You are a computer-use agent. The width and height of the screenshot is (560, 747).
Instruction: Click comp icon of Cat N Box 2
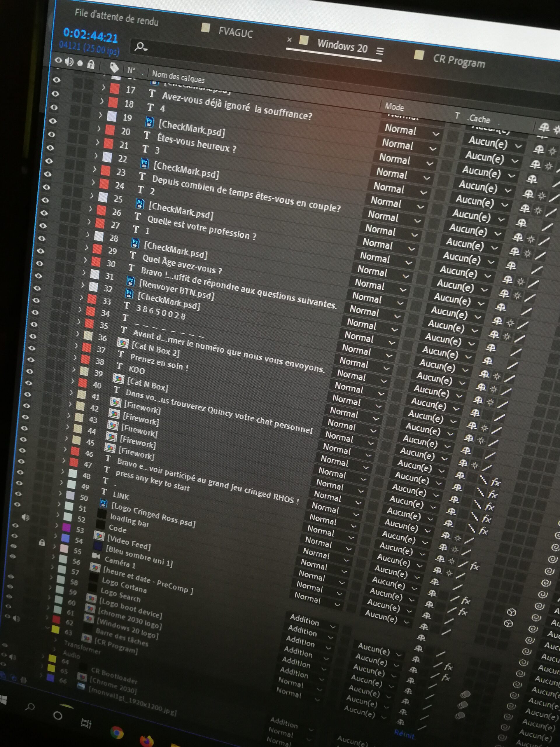coord(123,343)
